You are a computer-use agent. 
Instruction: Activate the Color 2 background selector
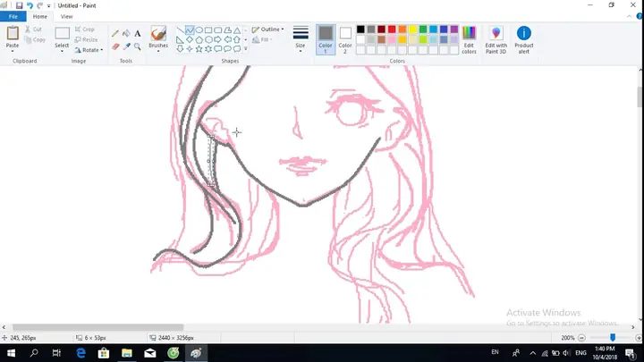click(345, 39)
